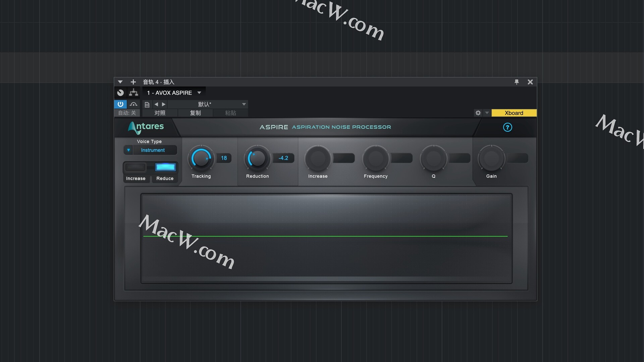Close the plugin window with X
The width and height of the screenshot is (644, 362).
click(530, 82)
